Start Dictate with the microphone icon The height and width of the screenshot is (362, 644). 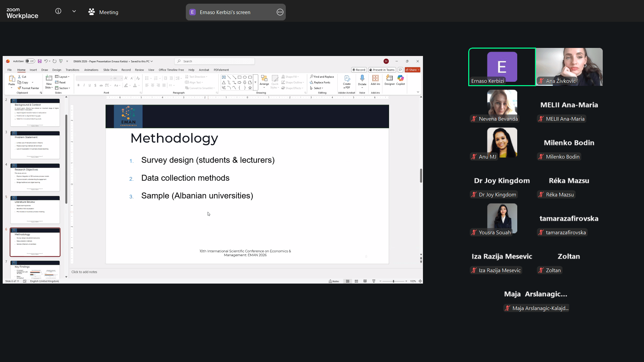tap(362, 78)
